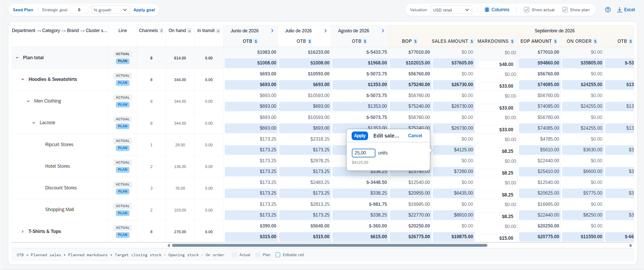Viewport: 644px width, 270px height.
Task: Click the Apply goal button
Action: (x=144, y=10)
